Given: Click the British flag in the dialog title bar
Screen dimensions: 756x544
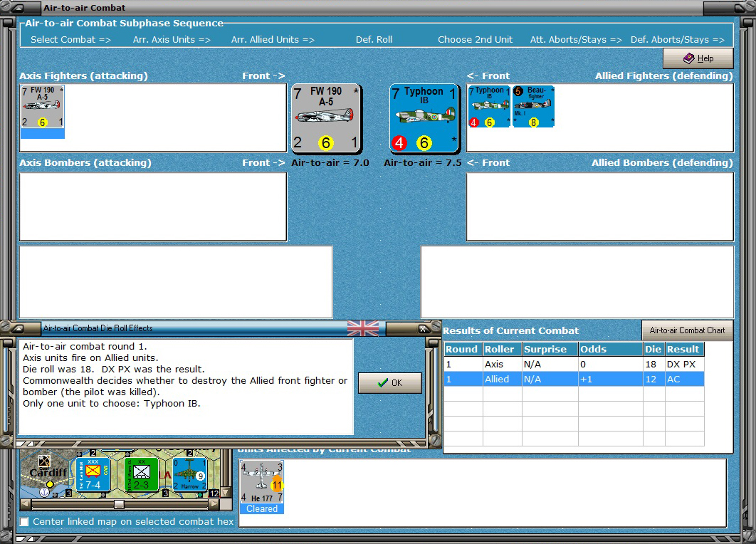Looking at the screenshot, I should (362, 328).
